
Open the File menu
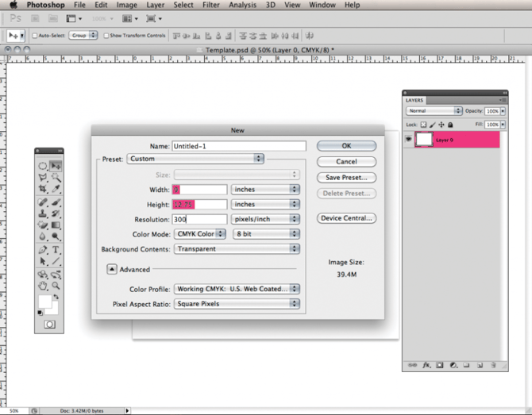79,5
